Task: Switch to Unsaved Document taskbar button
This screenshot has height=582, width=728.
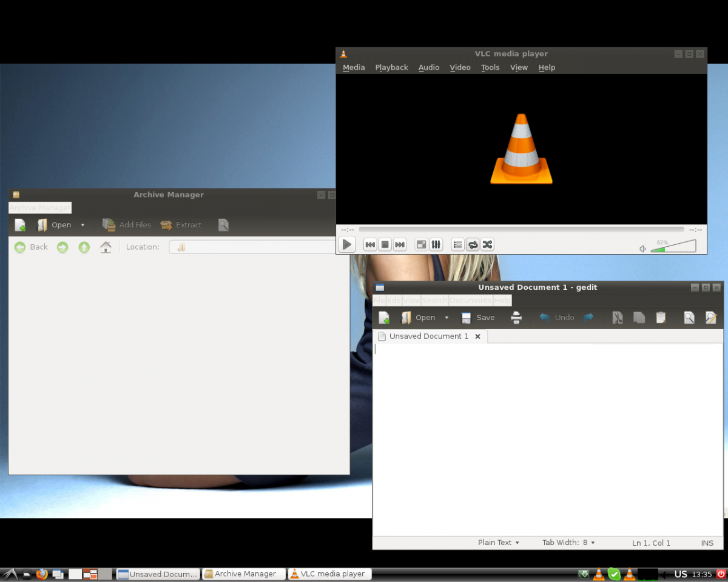Action: [x=158, y=574]
